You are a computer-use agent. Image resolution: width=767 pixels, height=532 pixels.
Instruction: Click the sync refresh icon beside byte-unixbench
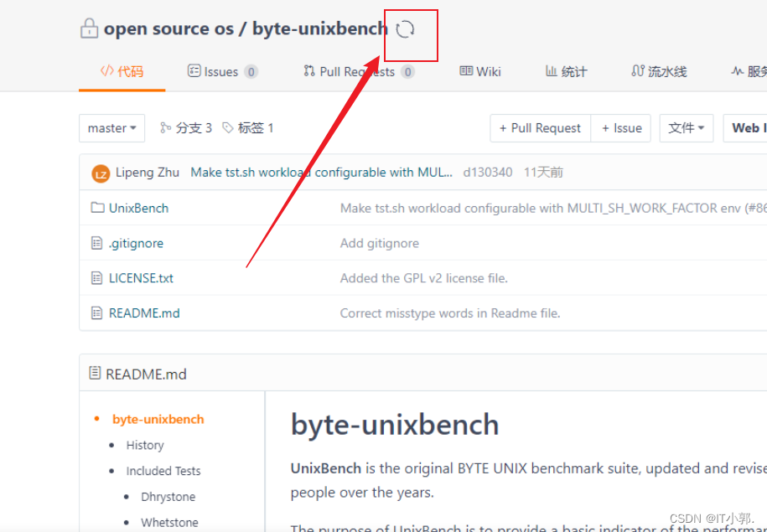point(405,29)
